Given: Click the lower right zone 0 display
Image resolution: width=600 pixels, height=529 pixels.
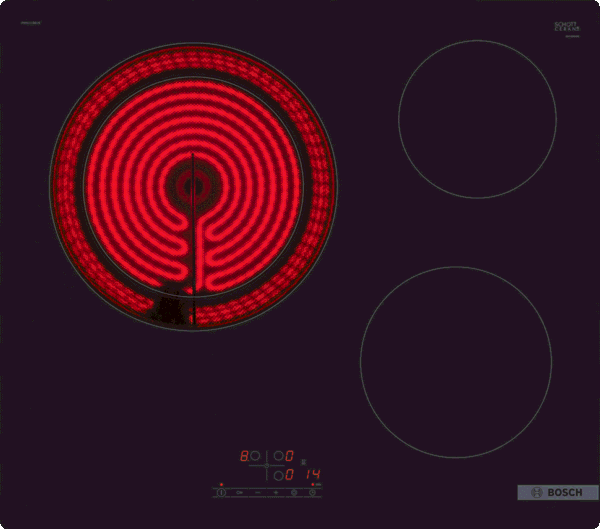Looking at the screenshot, I should (x=290, y=475).
